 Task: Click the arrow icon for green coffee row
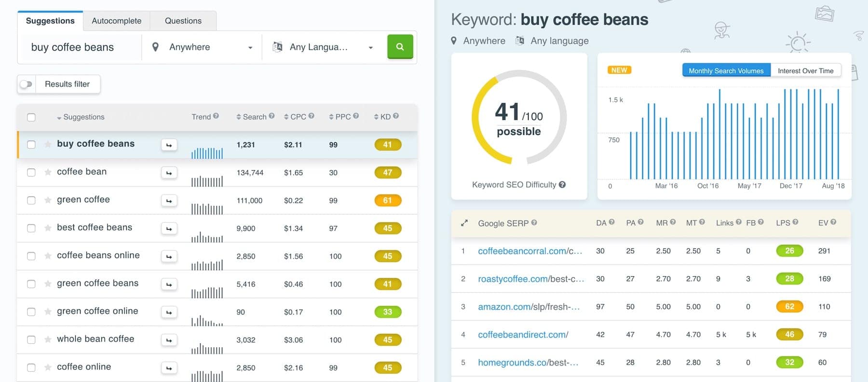click(x=169, y=201)
